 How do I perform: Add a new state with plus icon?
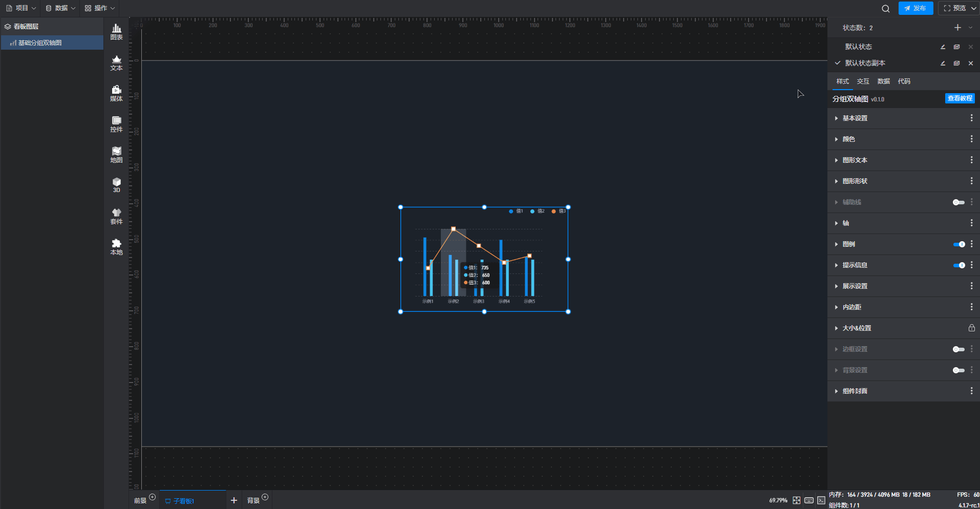tap(957, 28)
